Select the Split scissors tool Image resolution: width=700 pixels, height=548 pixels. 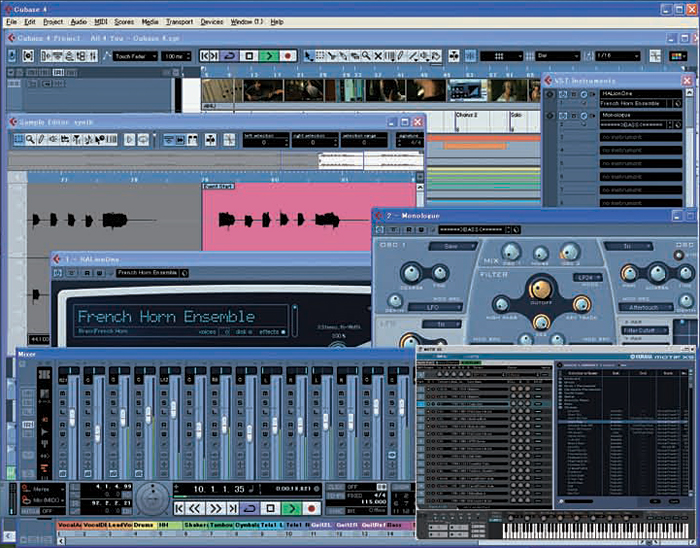(332, 56)
